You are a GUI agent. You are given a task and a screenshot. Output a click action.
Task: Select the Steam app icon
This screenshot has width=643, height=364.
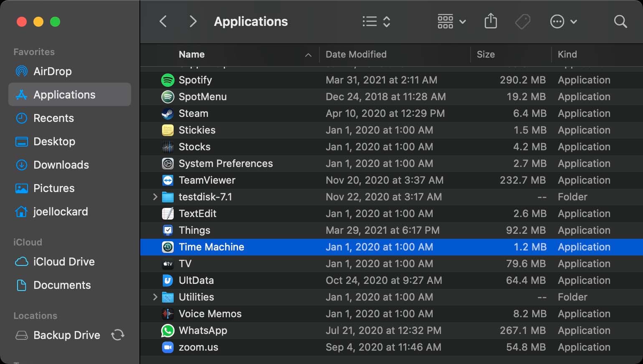[x=167, y=113]
